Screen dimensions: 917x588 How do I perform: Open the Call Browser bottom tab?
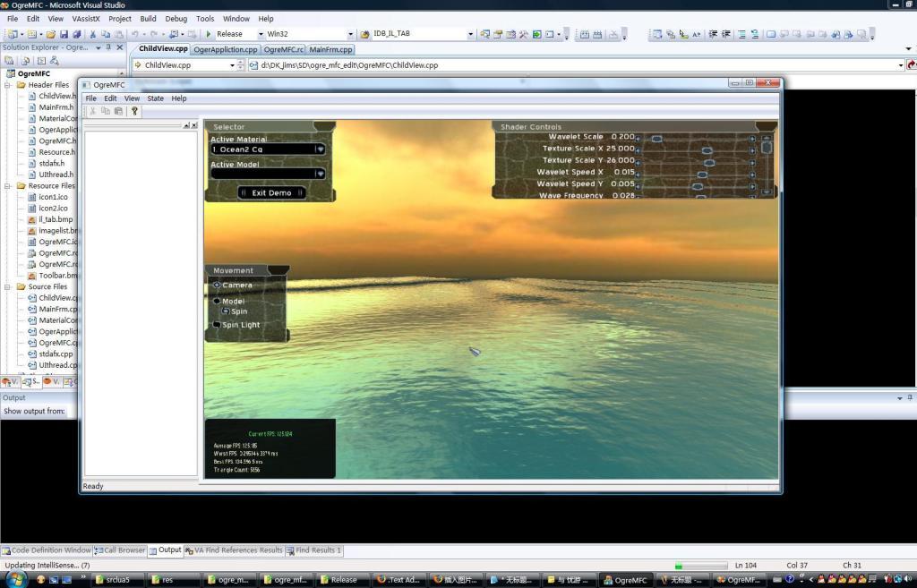[120, 550]
